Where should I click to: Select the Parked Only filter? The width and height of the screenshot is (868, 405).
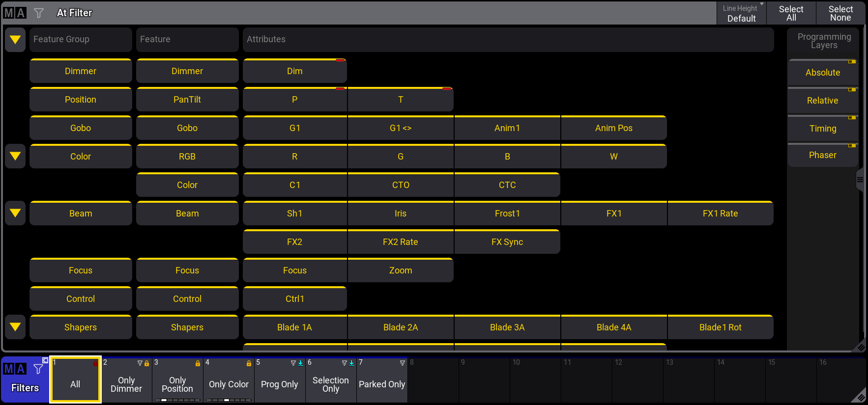pos(382,380)
